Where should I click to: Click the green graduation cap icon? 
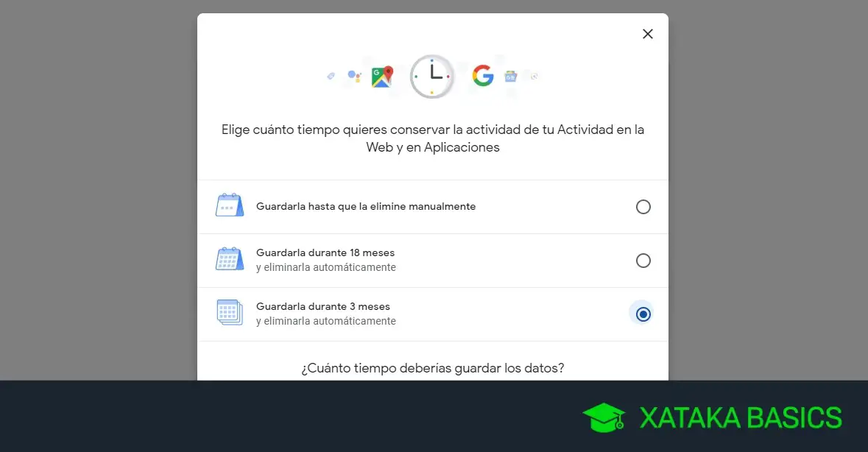604,417
